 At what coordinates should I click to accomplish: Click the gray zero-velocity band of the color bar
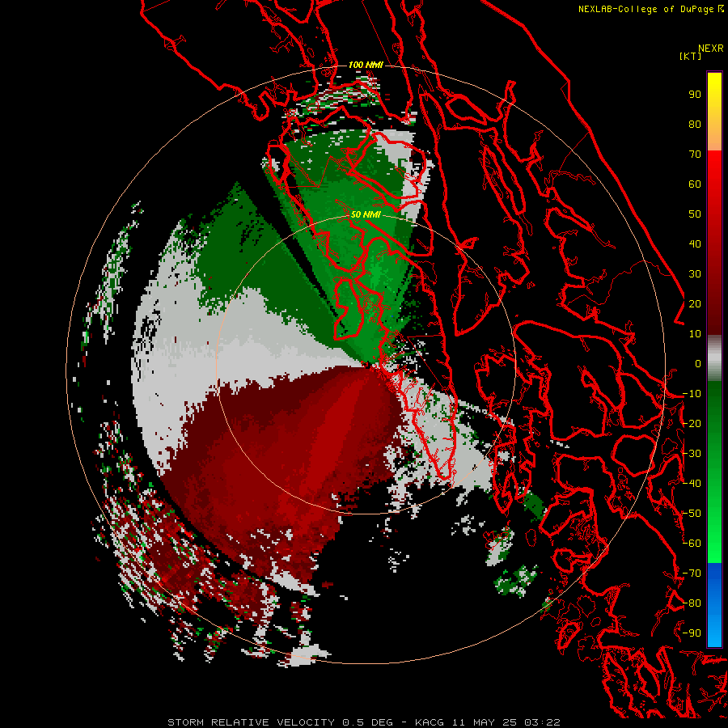coord(714,358)
